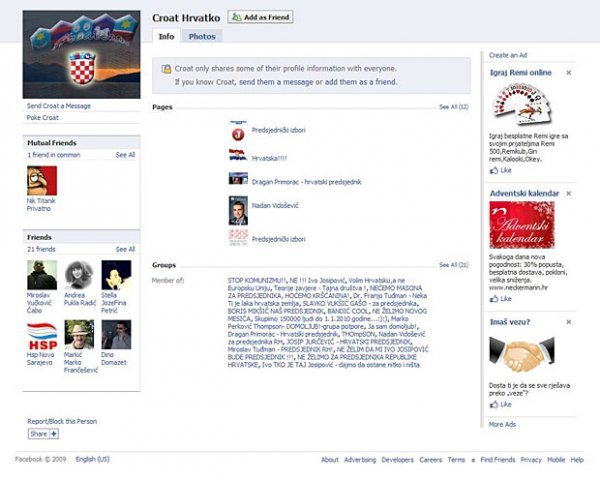
Task: Switch to the Info tab
Action: [166, 36]
